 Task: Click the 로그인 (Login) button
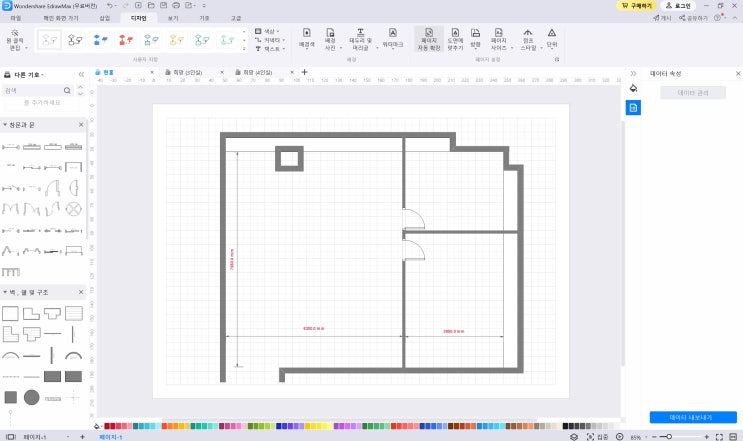pyautogui.click(x=681, y=6)
